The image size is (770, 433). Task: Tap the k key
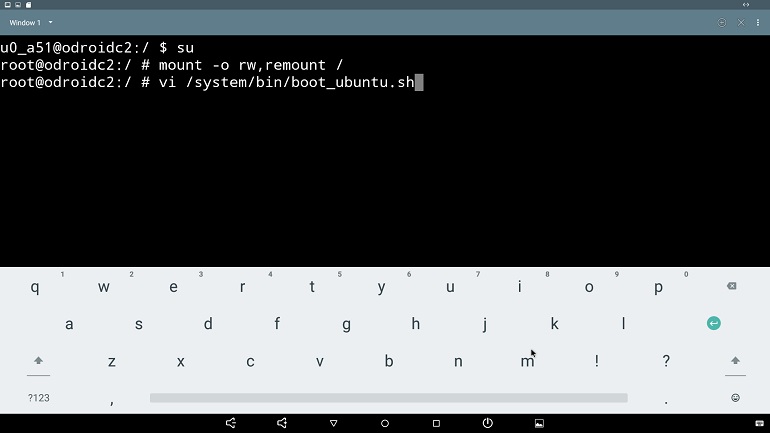[x=554, y=324]
